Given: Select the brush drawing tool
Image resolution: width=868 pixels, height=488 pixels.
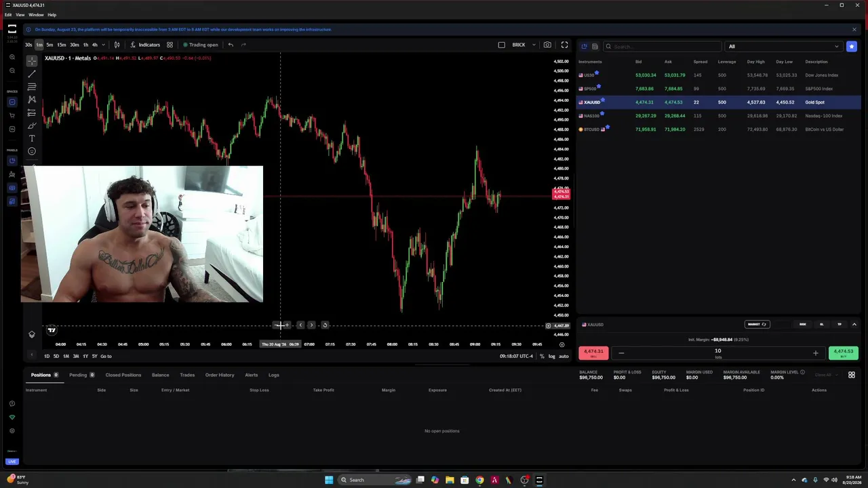Looking at the screenshot, I should (x=32, y=125).
